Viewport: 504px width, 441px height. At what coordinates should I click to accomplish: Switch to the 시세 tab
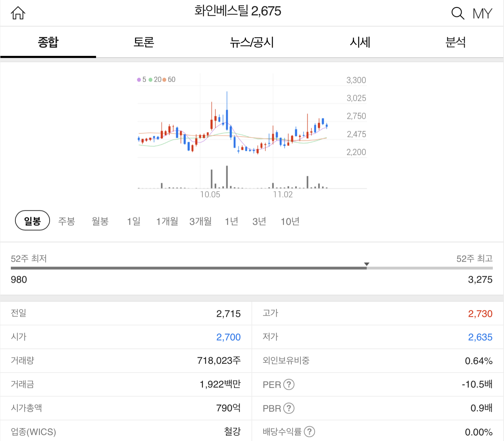tap(360, 42)
